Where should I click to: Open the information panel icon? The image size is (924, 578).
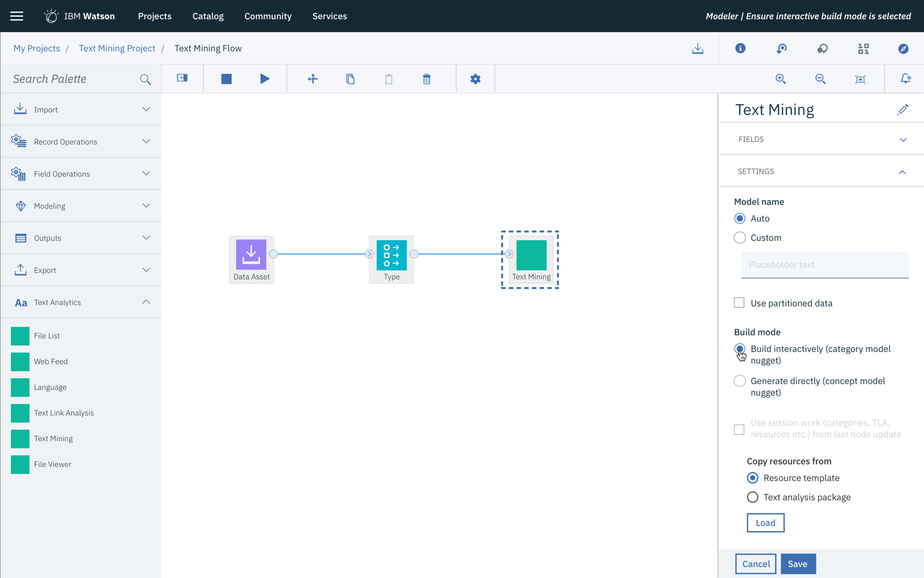(740, 48)
